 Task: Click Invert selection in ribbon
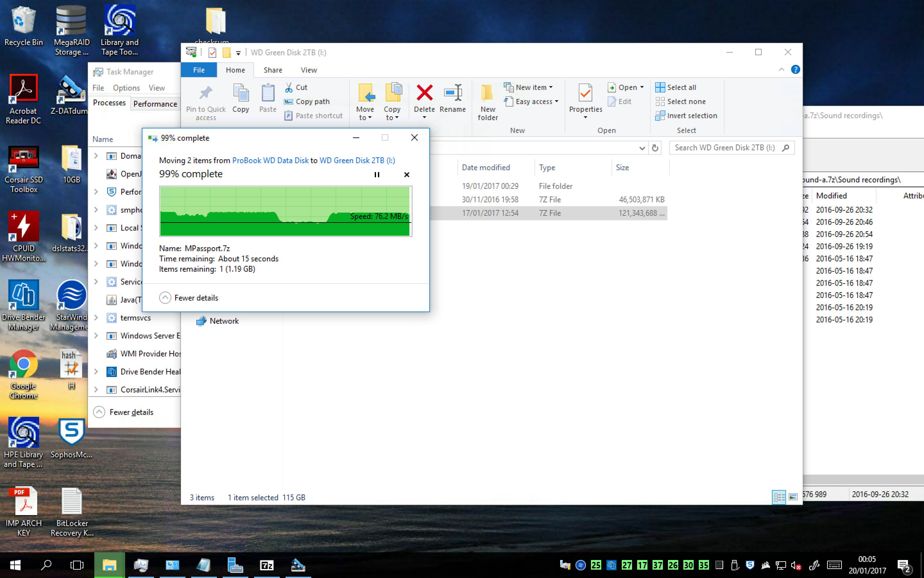pyautogui.click(x=686, y=116)
